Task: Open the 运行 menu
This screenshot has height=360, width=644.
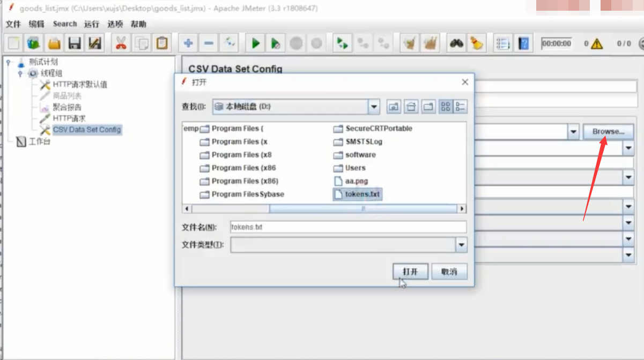Action: tap(92, 24)
